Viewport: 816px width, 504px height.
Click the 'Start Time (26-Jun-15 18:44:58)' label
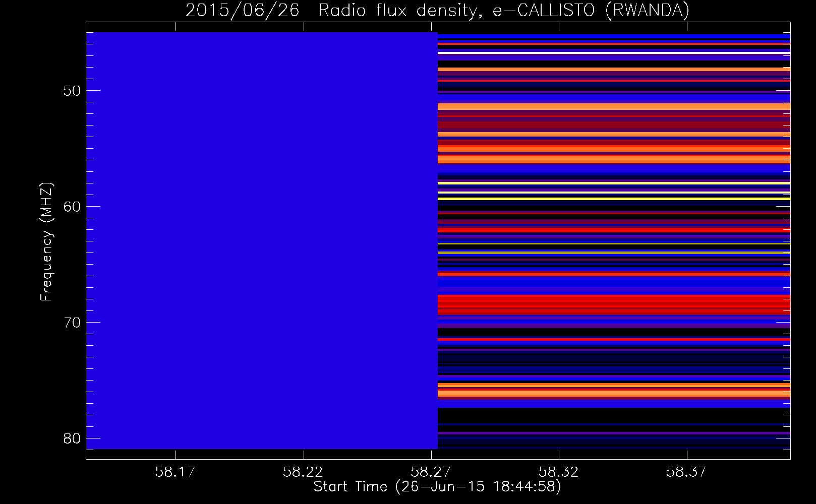tap(437, 487)
